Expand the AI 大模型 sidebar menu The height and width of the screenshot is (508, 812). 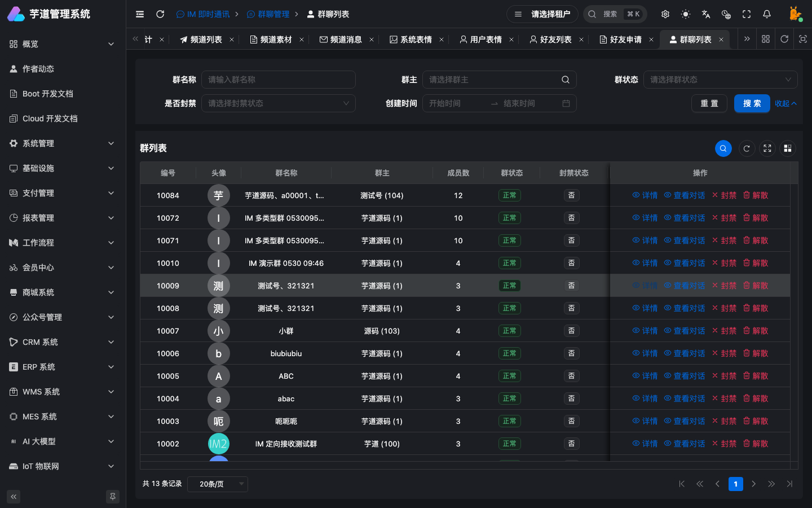coord(63,441)
